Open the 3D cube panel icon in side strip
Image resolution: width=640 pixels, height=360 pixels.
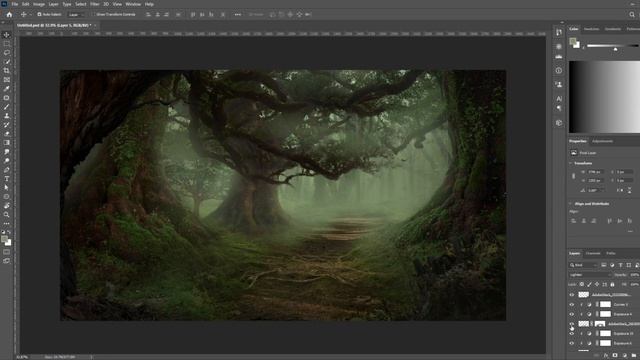coord(559,123)
